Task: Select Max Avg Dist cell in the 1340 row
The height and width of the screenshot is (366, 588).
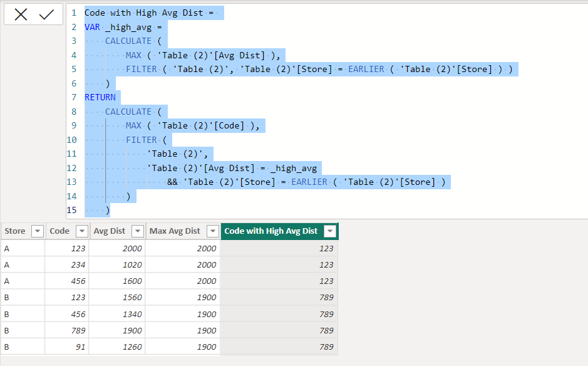Action: (x=183, y=314)
